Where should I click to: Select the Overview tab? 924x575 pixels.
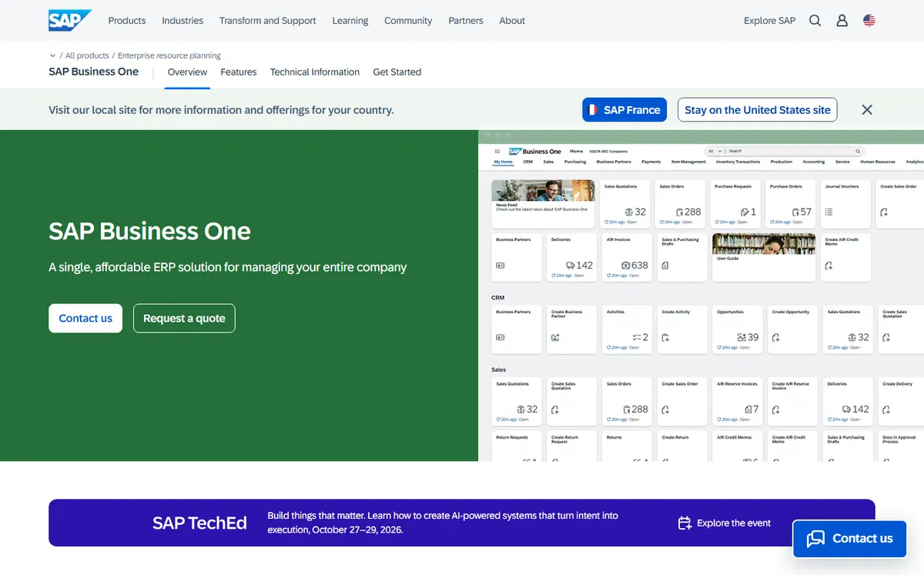point(187,72)
